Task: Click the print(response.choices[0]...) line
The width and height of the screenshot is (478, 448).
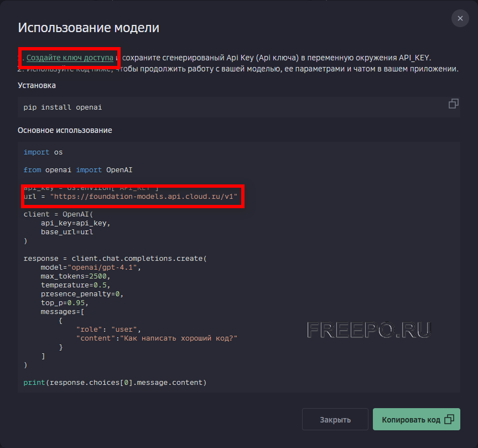Action: point(115,383)
